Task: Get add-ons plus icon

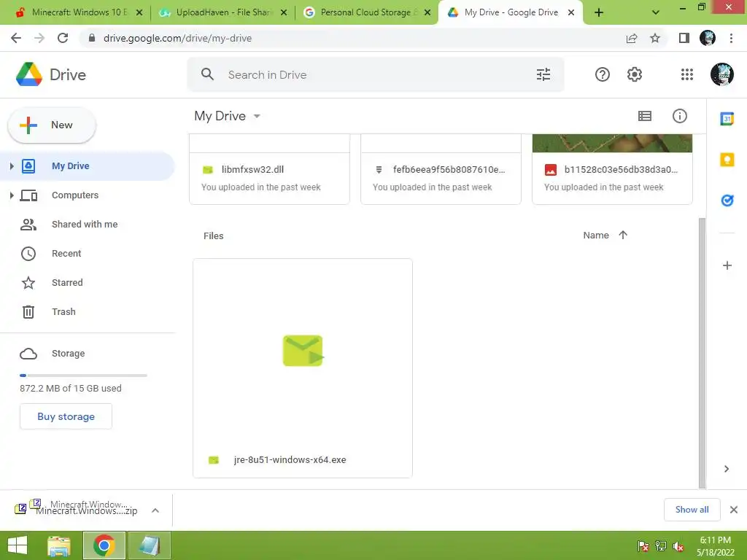Action: point(727,265)
